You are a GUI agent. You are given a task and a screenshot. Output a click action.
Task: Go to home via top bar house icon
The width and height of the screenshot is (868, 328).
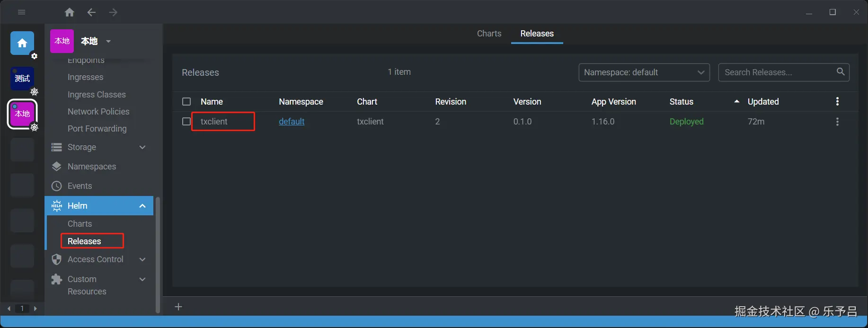tap(70, 12)
